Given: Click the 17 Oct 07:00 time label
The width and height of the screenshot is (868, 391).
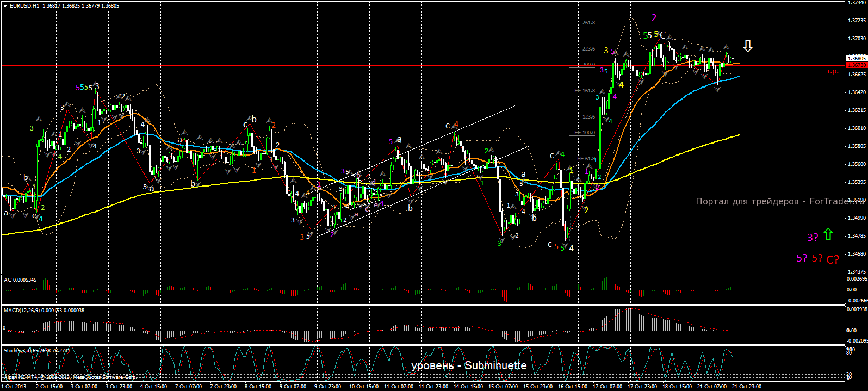Looking at the screenshot, I should [x=607, y=387].
